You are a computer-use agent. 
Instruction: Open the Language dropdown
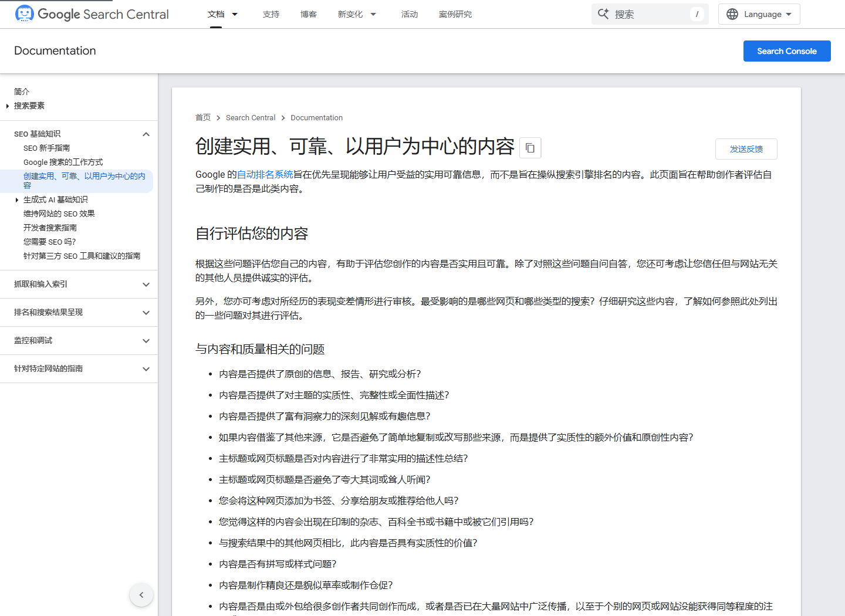[x=759, y=14]
